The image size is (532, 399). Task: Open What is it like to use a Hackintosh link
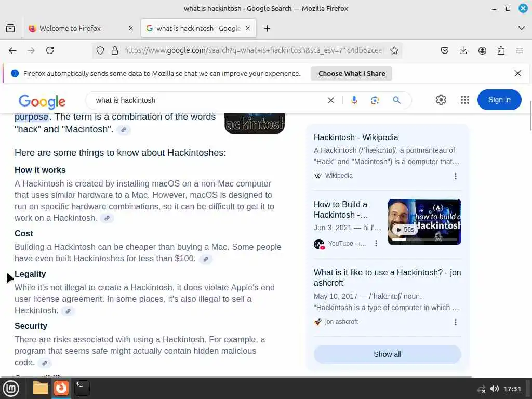pos(387,277)
